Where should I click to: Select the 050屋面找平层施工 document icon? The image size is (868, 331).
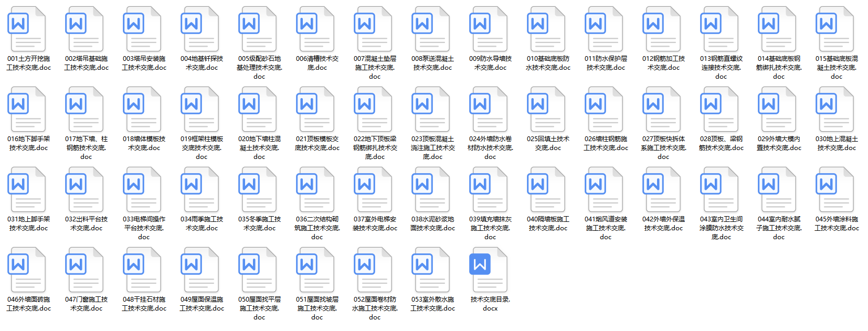pos(257,270)
